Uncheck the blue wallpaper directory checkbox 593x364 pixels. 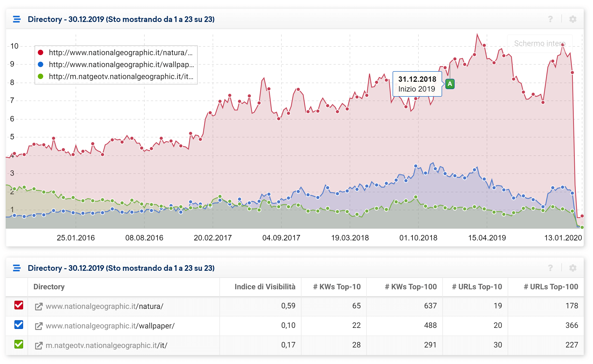coord(19,325)
